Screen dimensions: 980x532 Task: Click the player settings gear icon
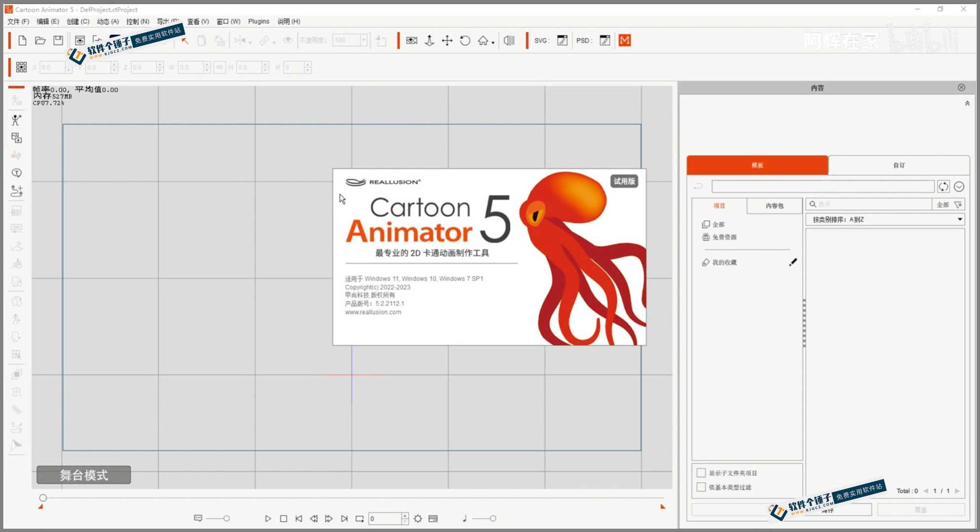pyautogui.click(x=418, y=518)
